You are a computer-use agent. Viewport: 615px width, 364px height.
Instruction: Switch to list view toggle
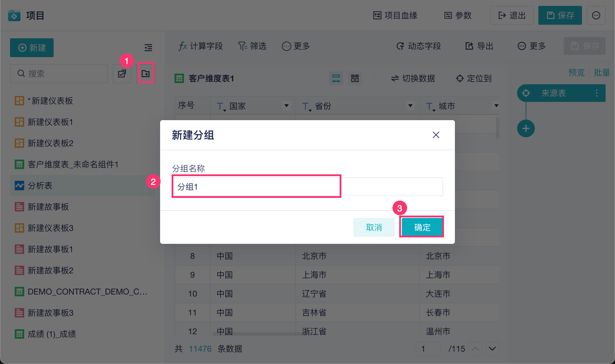pyautogui.click(x=336, y=78)
